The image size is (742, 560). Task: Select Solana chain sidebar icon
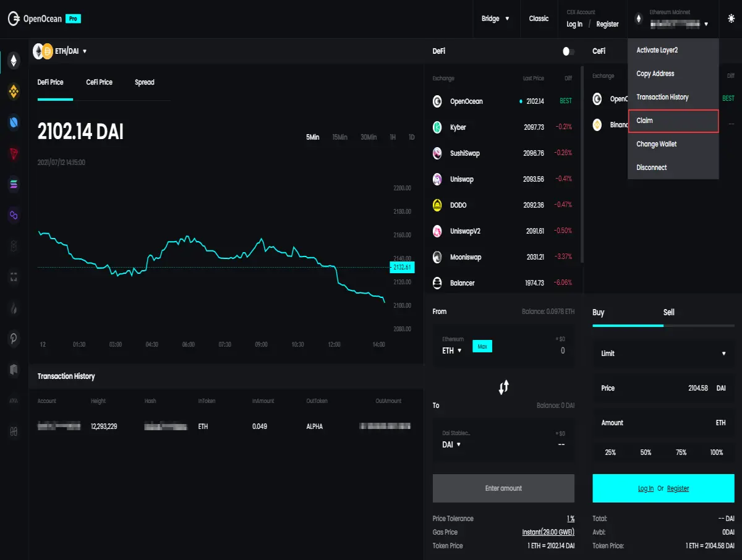pyautogui.click(x=14, y=184)
